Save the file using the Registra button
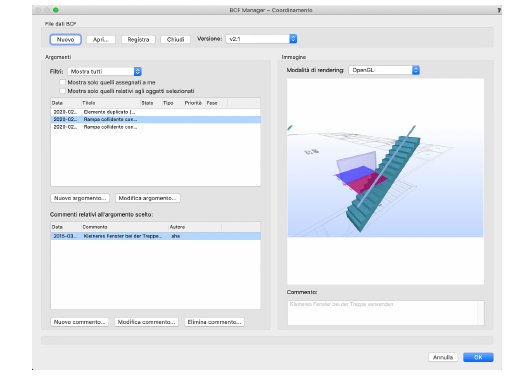528x383 pixels. pyautogui.click(x=138, y=39)
